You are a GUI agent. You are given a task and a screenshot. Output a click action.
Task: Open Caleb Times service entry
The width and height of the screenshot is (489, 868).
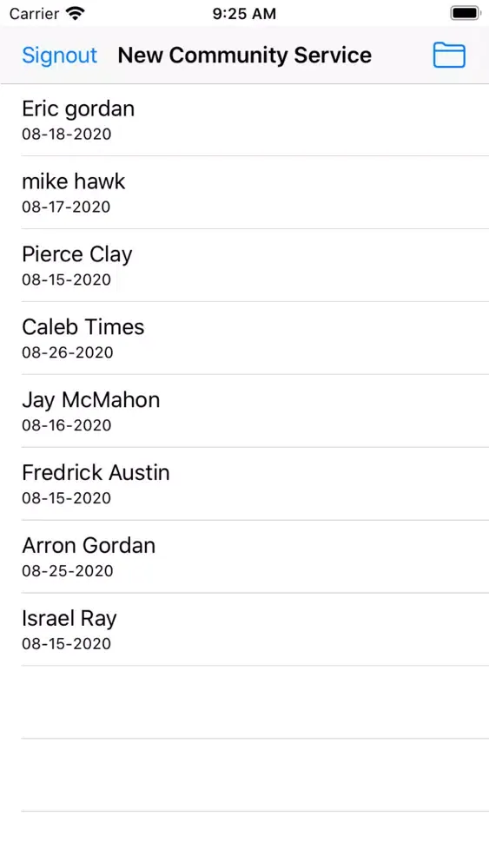coord(244,338)
